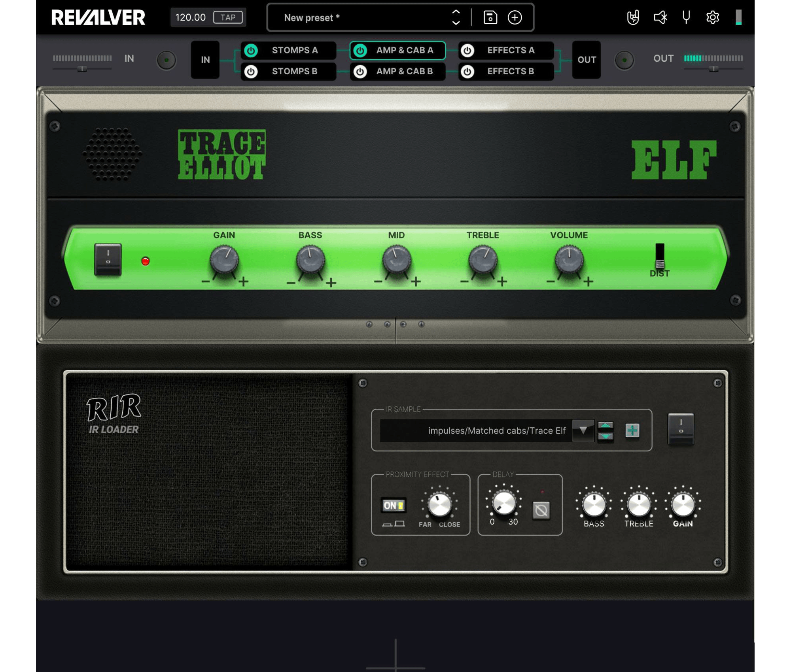Click the signal meter icon at far right
The image size is (791, 672).
point(739,17)
